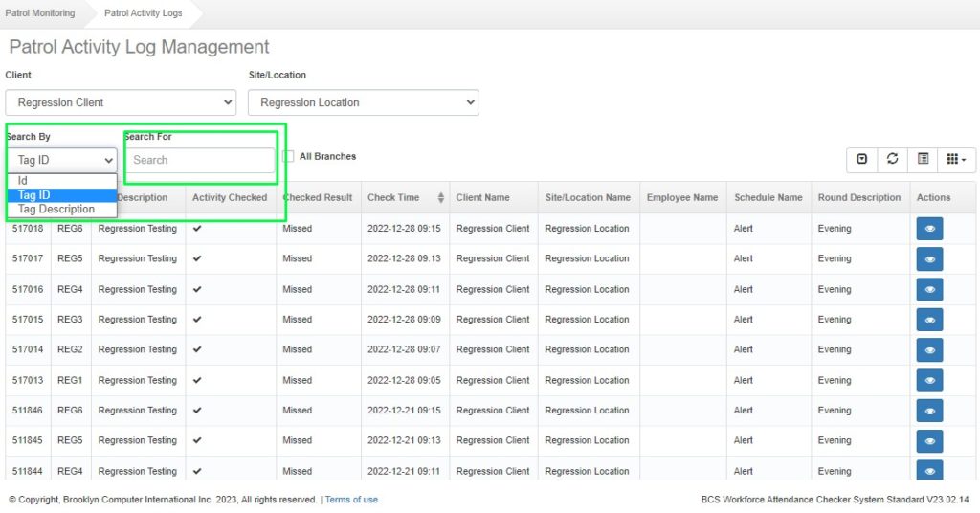Enable the All Branches checkbox
980x513 pixels.
pos(288,157)
